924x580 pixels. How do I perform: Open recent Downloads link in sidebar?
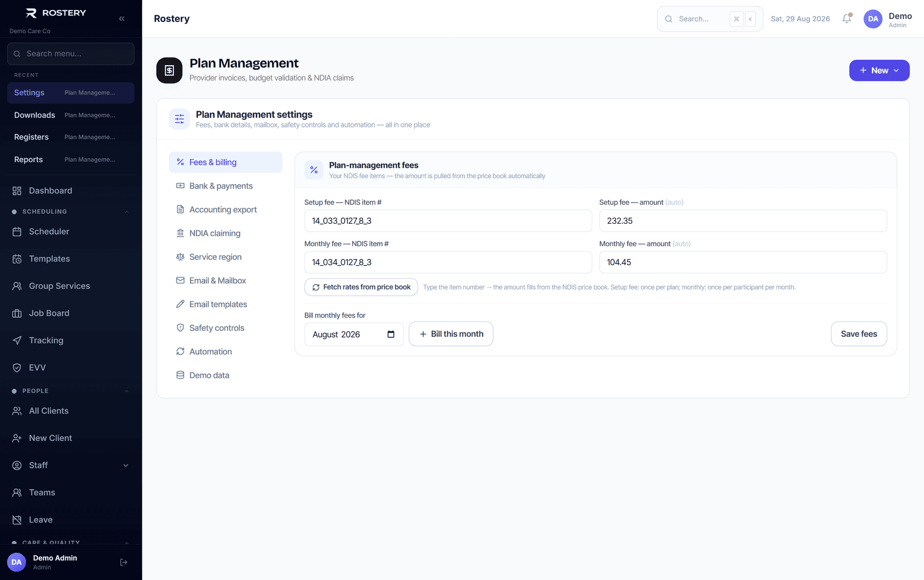70,115
